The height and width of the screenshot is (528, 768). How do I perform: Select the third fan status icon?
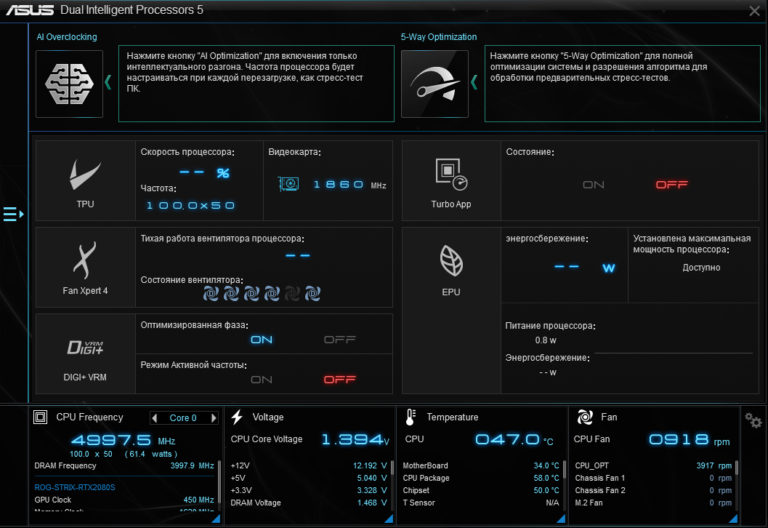tap(252, 294)
